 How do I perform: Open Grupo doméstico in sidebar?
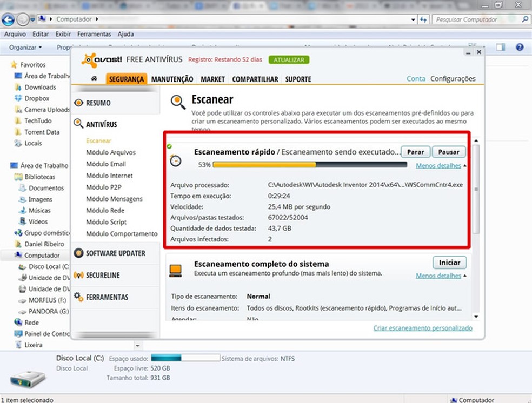click(46, 233)
